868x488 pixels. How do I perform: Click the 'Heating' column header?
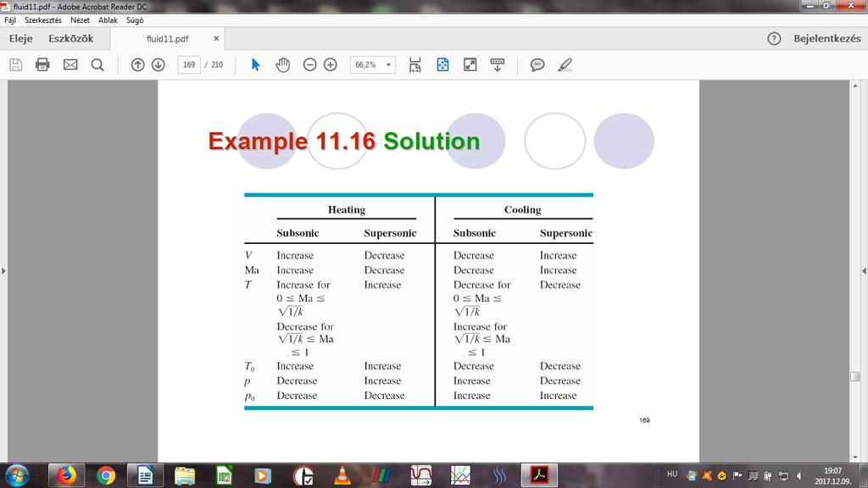coord(347,210)
